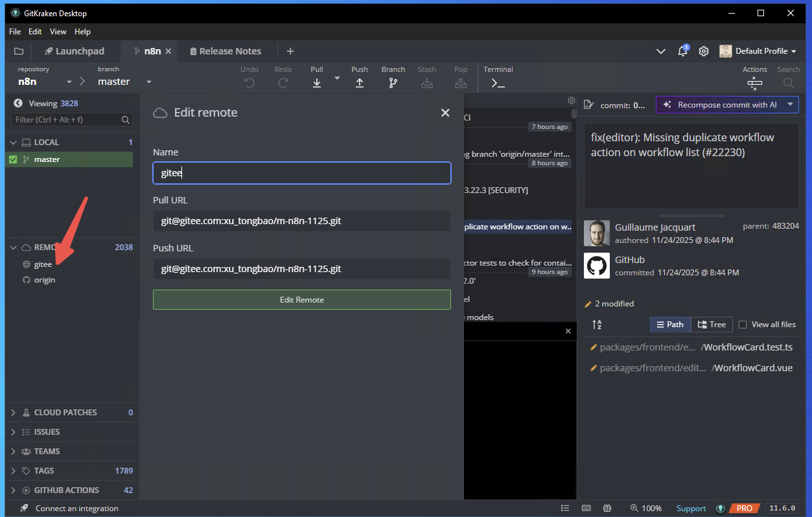Image resolution: width=812 pixels, height=517 pixels.
Task: Open the Pull options dropdown arrow
Action: (337, 78)
